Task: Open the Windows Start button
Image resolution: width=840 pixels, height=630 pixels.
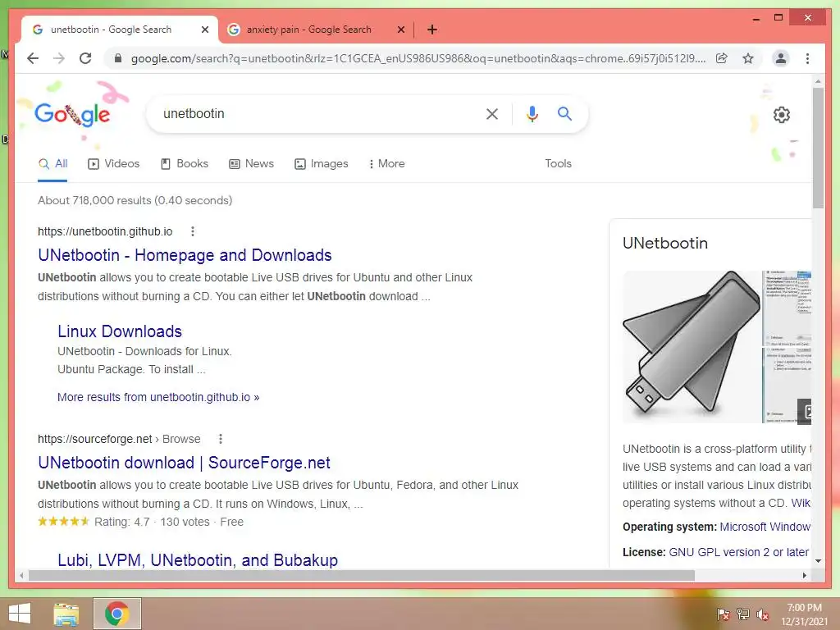Action: [x=20, y=614]
